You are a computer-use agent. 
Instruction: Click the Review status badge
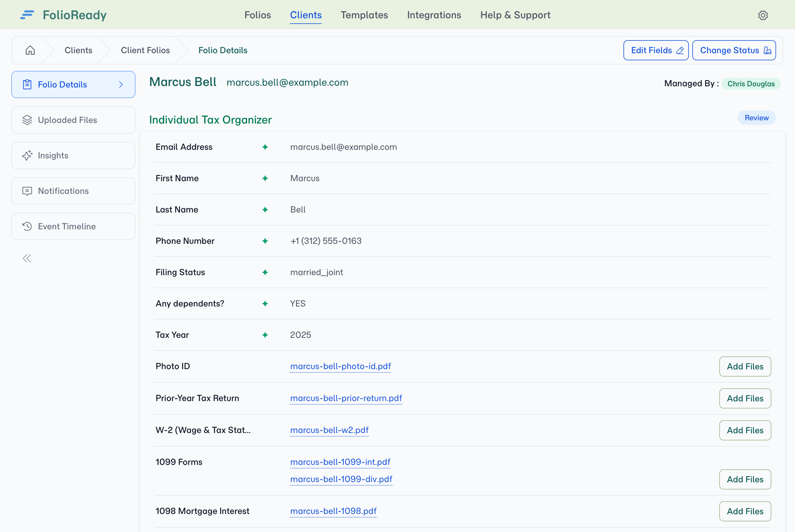(x=757, y=118)
